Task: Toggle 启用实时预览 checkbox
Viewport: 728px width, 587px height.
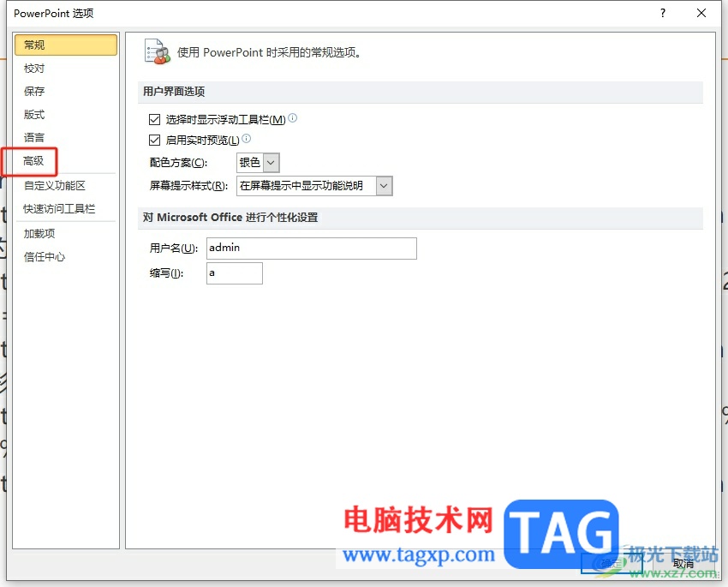Action: (x=155, y=140)
